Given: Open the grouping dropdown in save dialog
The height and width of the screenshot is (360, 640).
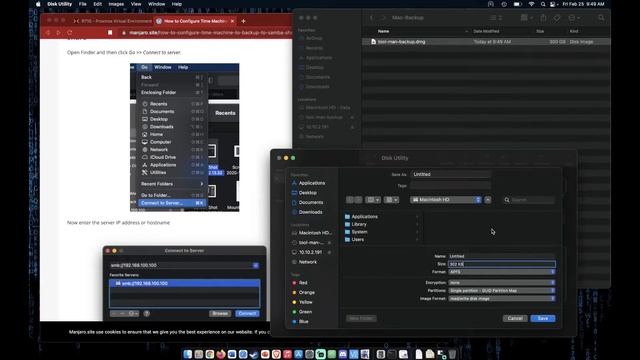Looking at the screenshot, I should [x=391, y=200].
